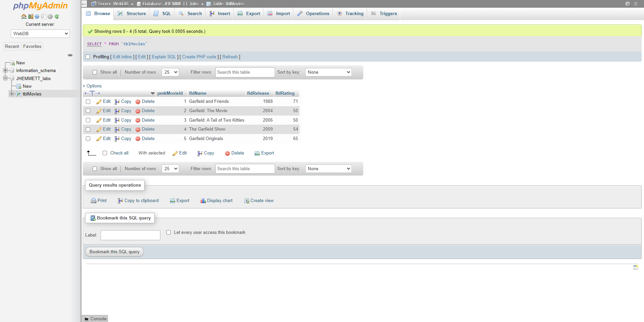Open top Sort by key dropdown

tap(328, 72)
